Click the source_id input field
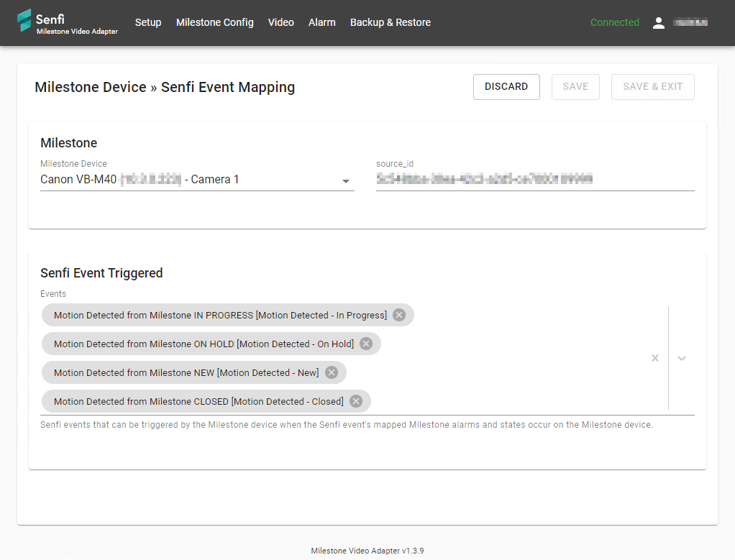This screenshot has height=560, width=735. pyautogui.click(x=535, y=179)
